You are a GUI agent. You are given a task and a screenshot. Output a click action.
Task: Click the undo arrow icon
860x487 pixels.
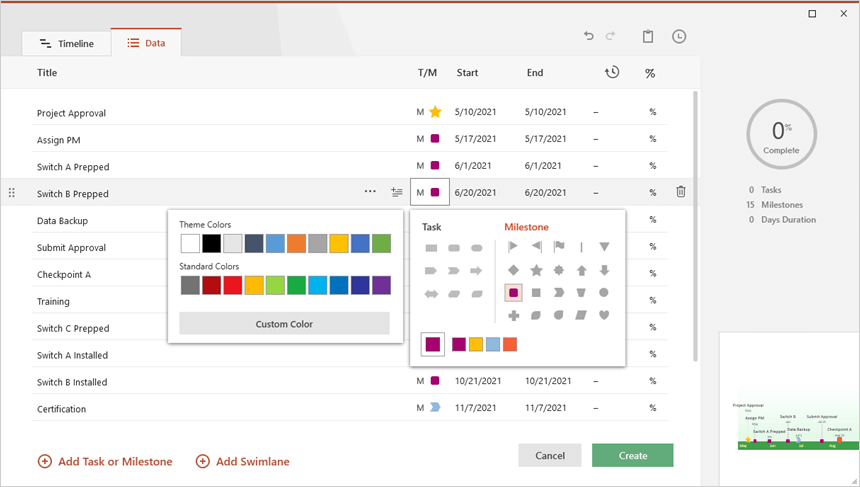589,37
